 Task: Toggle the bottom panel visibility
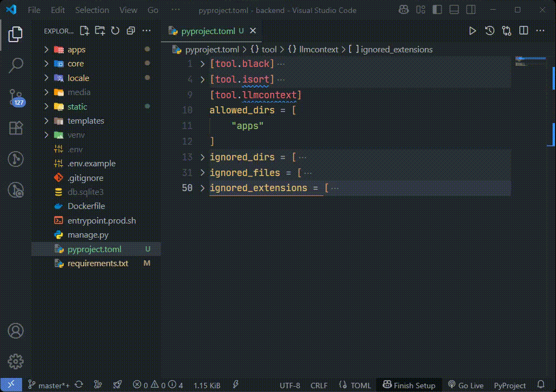(x=454, y=10)
